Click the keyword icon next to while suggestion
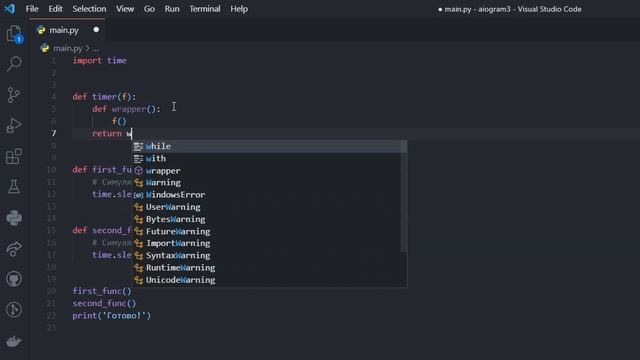This screenshot has height=360, width=640. pos(139,146)
